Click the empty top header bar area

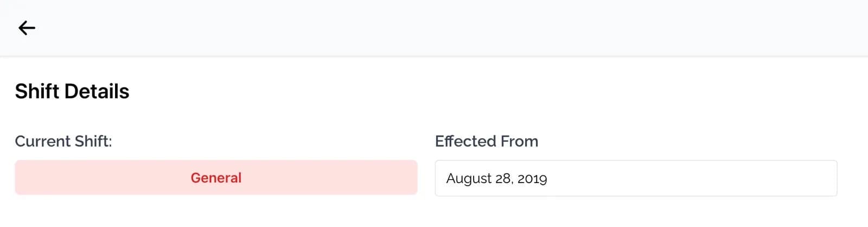point(434,28)
